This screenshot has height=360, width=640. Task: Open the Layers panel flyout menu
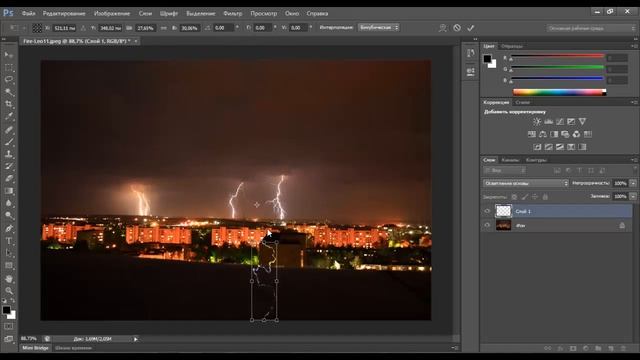[634, 160]
